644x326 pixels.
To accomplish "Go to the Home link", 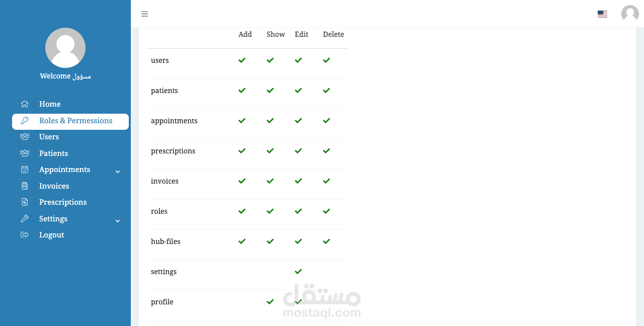I will point(50,104).
